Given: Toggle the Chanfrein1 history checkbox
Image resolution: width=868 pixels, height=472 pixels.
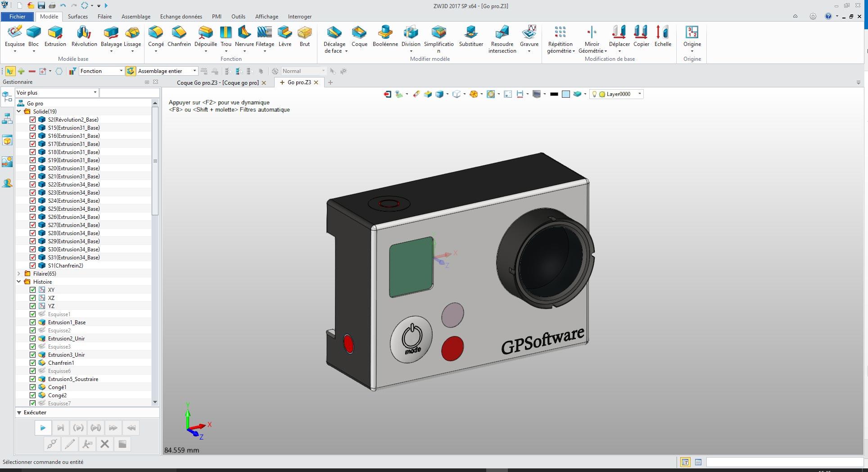Looking at the screenshot, I should pyautogui.click(x=33, y=363).
